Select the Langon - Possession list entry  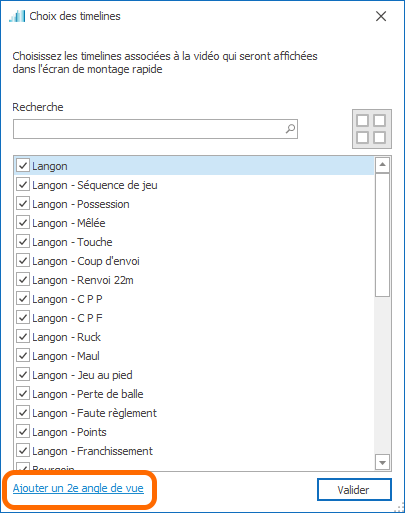[194, 204]
